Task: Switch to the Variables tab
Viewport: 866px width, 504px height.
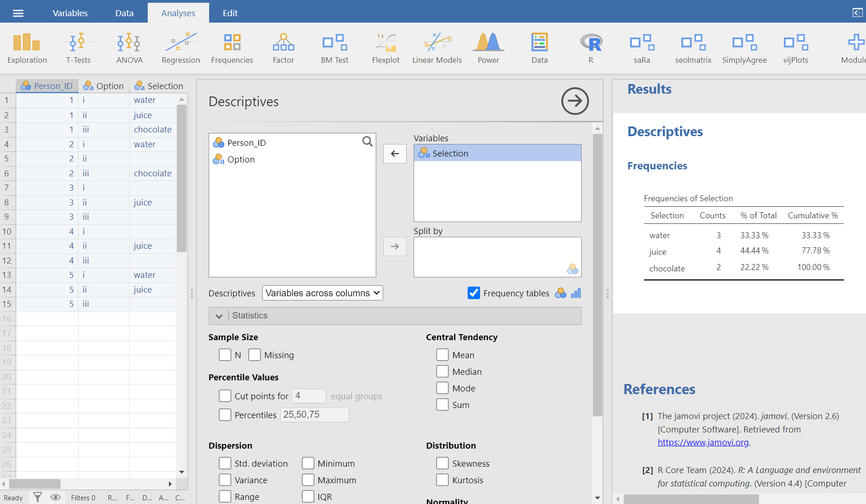Action: 70,13
